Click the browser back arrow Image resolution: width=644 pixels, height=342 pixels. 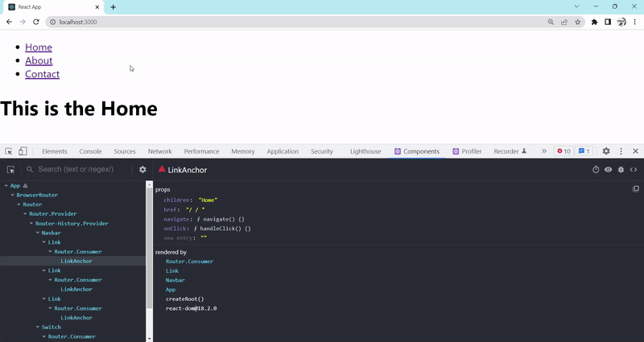[9, 22]
